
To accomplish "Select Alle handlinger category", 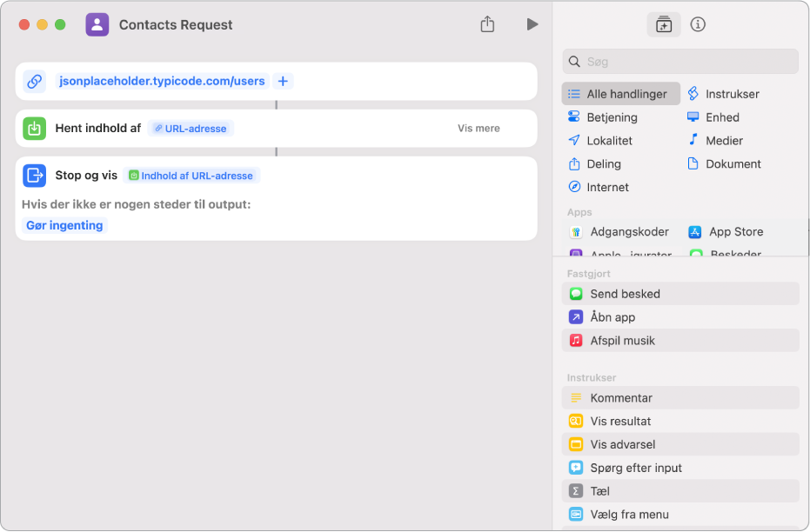I will [620, 94].
